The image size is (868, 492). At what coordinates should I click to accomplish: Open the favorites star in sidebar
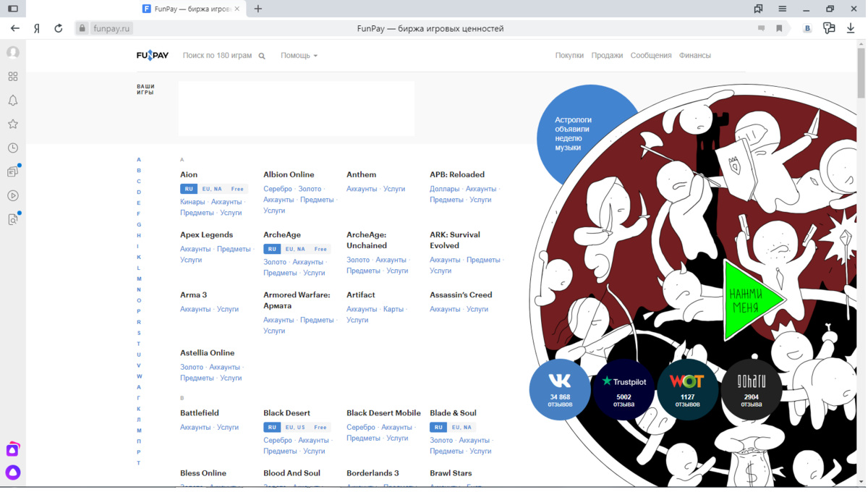click(13, 124)
